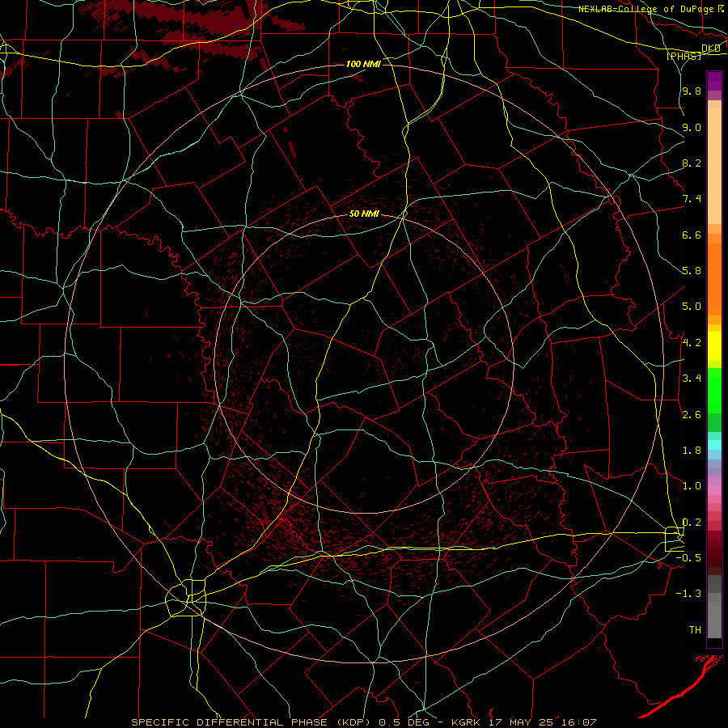Click the [PHAS] units label
This screenshot has height=728, width=728.
684,56
